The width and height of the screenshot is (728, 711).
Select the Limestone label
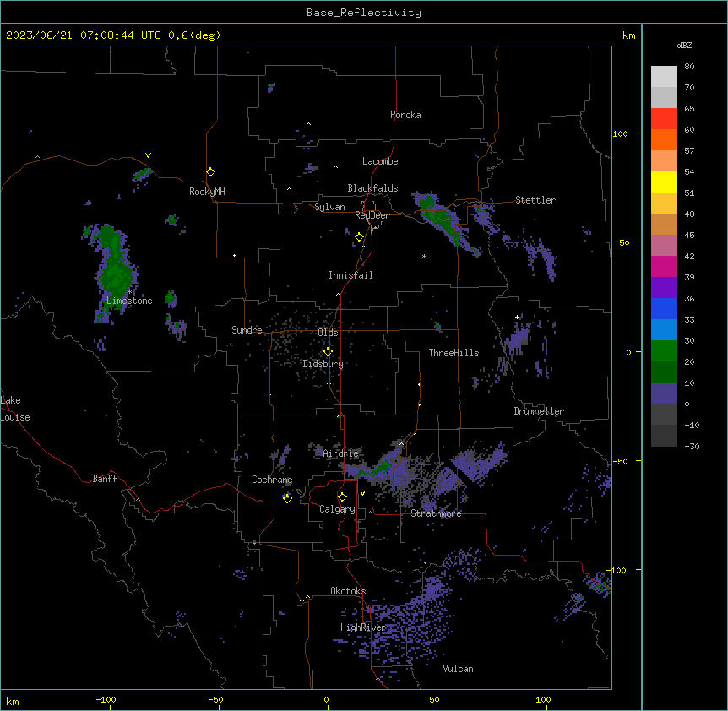tap(129, 301)
